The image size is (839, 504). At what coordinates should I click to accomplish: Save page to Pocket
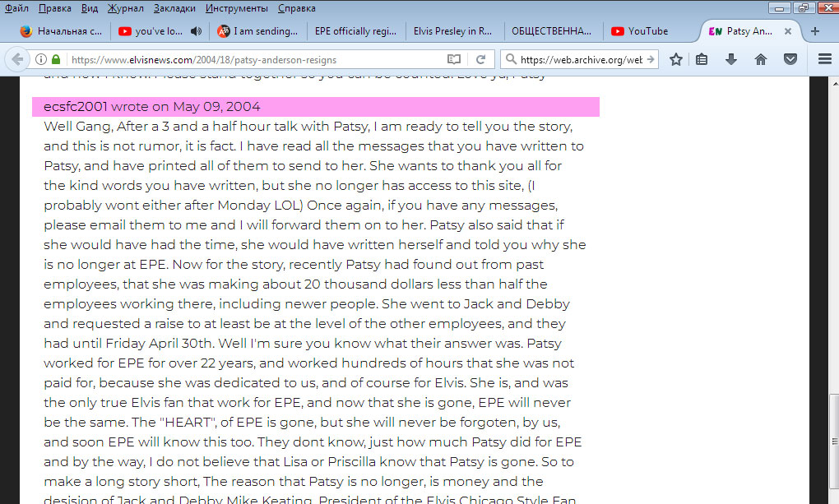point(790,59)
